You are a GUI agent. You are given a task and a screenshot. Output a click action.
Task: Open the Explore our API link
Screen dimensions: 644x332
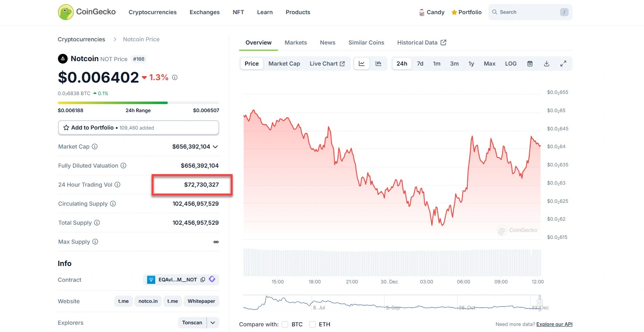554,324
